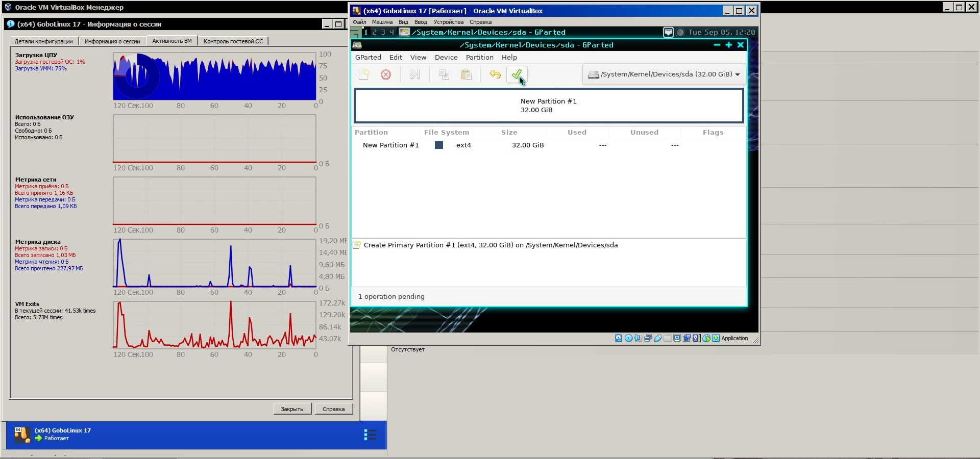This screenshot has height=459, width=980.
Task: Open the Устройства menu in VirtualBox
Action: point(448,22)
